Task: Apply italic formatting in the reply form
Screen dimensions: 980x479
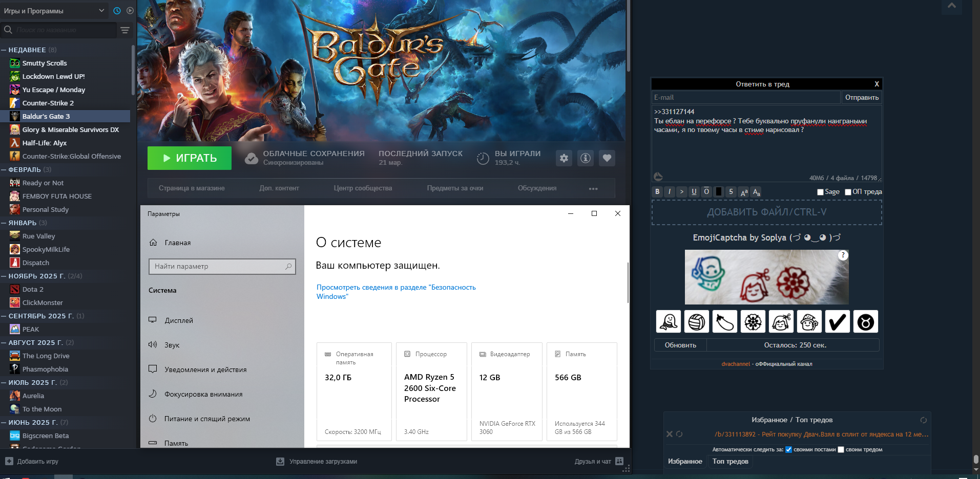Action: [670, 191]
